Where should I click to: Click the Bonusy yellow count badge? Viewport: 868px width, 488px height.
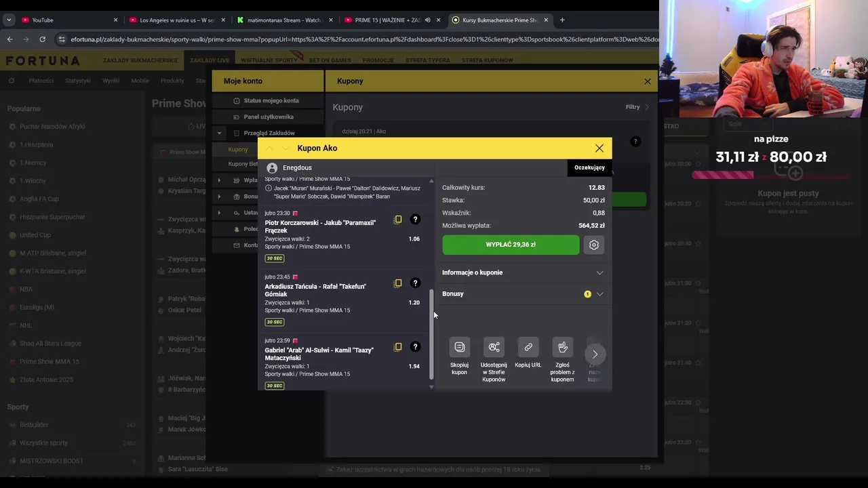[587, 294]
